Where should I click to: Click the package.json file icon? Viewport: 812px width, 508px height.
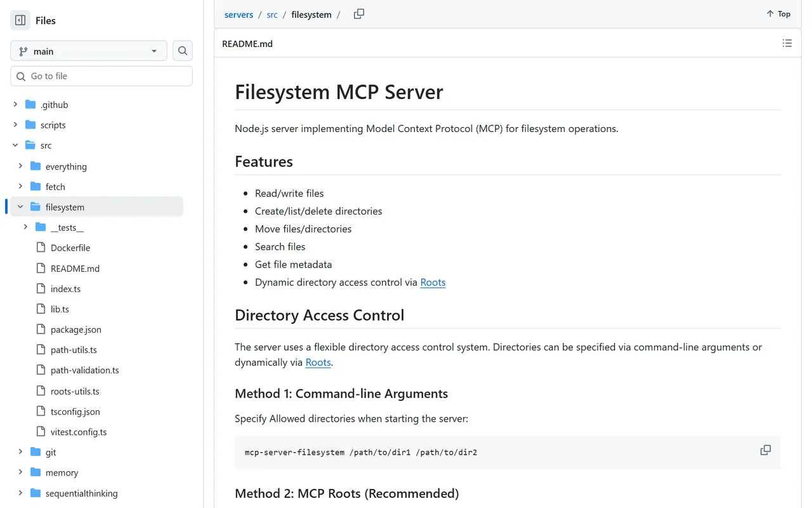[x=41, y=329]
